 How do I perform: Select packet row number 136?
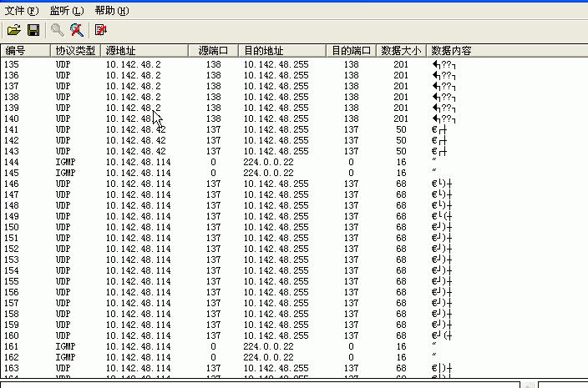[x=294, y=75]
